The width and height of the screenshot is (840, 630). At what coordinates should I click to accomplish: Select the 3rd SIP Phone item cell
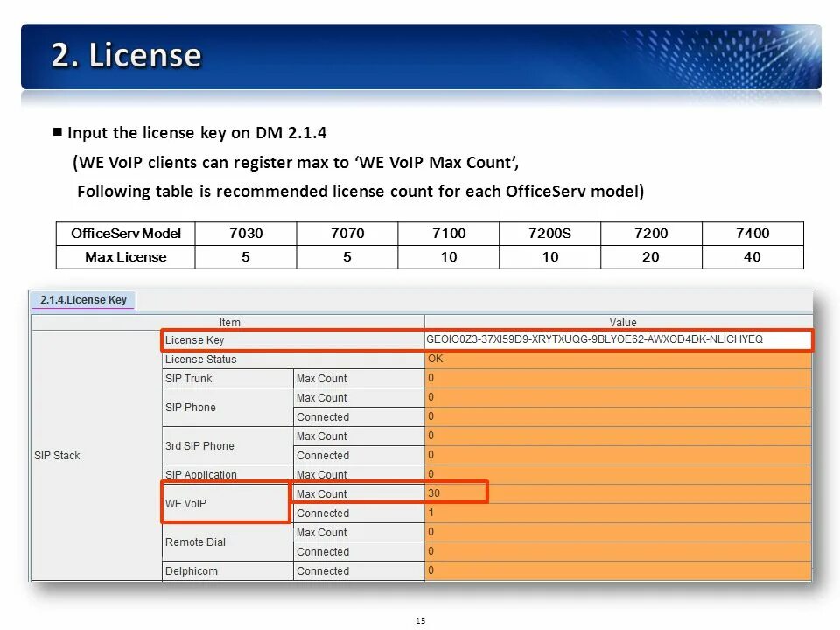[x=227, y=445]
